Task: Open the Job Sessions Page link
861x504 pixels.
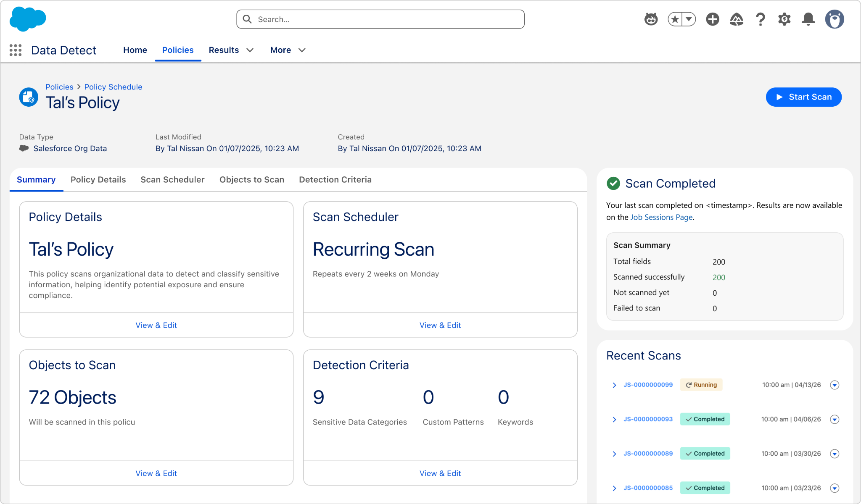Action: 661,217
